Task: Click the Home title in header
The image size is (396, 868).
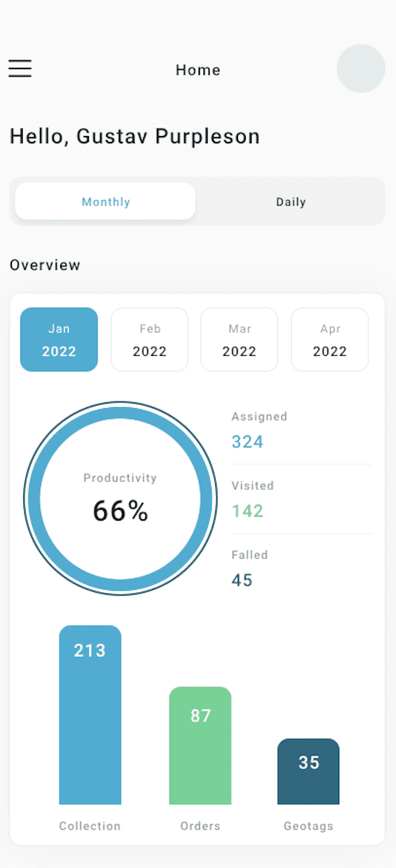Action: pos(198,70)
